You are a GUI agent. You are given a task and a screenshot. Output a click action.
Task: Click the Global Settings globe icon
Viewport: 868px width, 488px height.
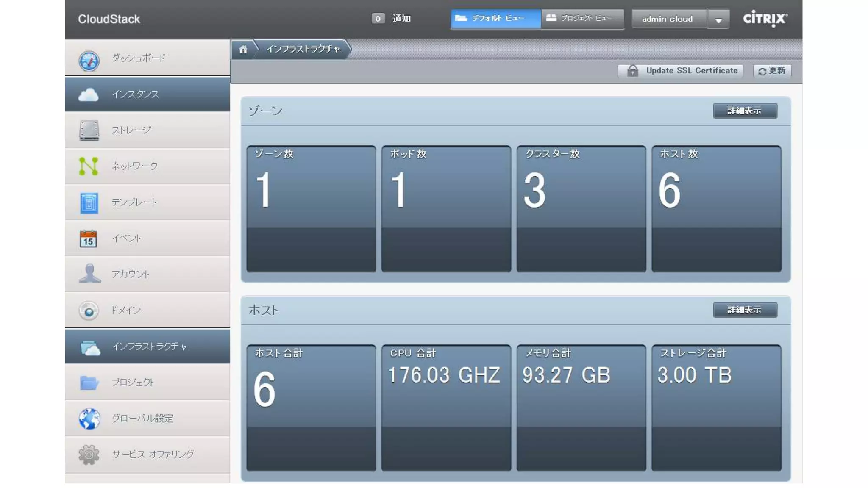click(x=89, y=419)
